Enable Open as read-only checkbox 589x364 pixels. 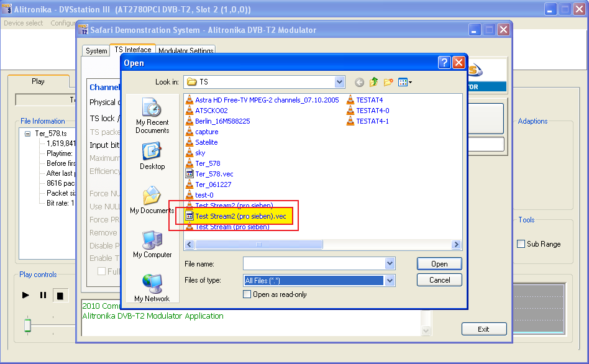tap(247, 294)
